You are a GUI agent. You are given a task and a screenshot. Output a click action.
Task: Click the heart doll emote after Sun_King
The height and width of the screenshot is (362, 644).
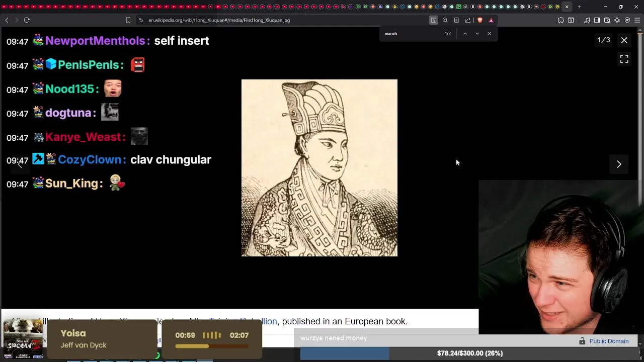117,183
